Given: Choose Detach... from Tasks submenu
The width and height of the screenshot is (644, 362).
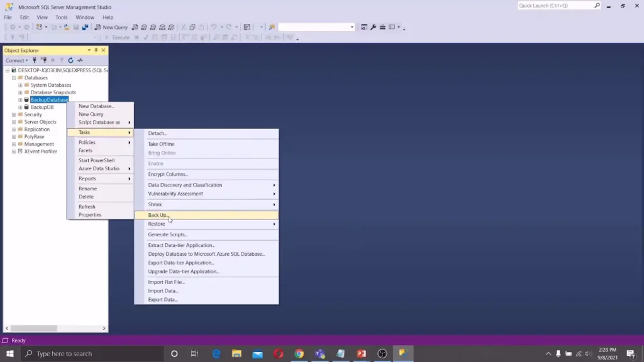Looking at the screenshot, I should tap(206, 133).
